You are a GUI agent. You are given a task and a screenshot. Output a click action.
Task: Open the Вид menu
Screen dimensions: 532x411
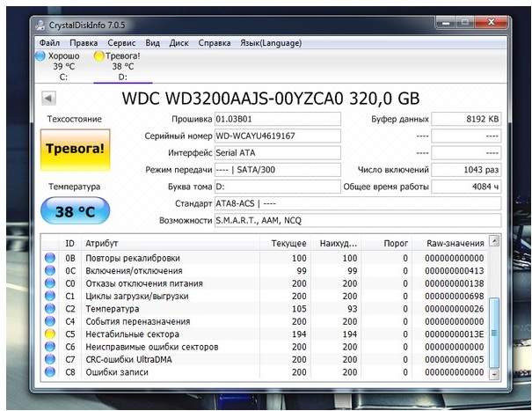point(153,43)
